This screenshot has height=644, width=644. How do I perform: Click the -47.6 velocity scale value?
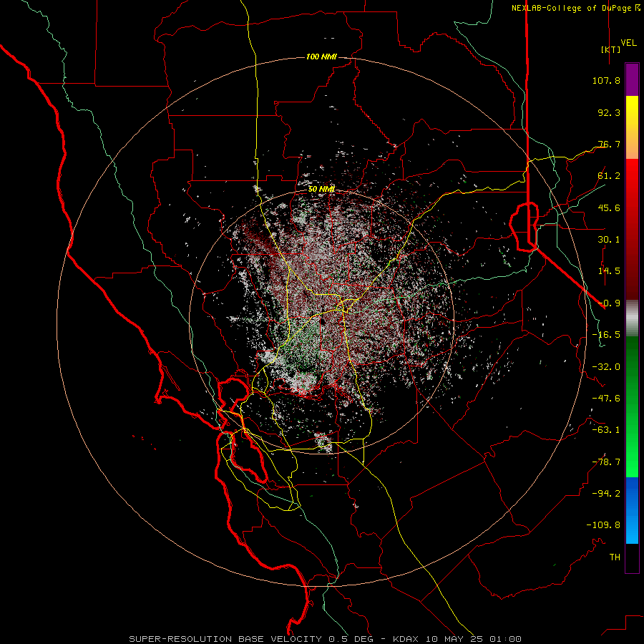(x=606, y=399)
